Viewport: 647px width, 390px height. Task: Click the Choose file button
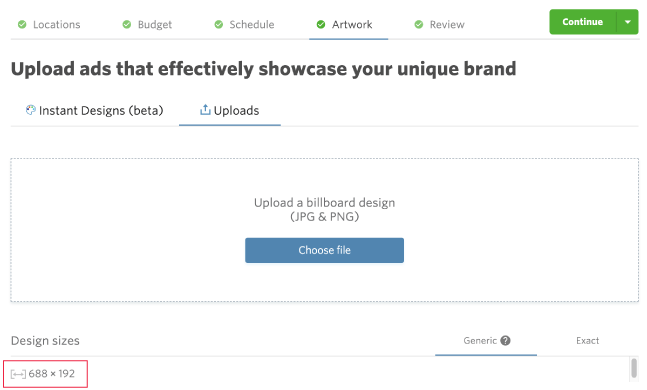(324, 250)
